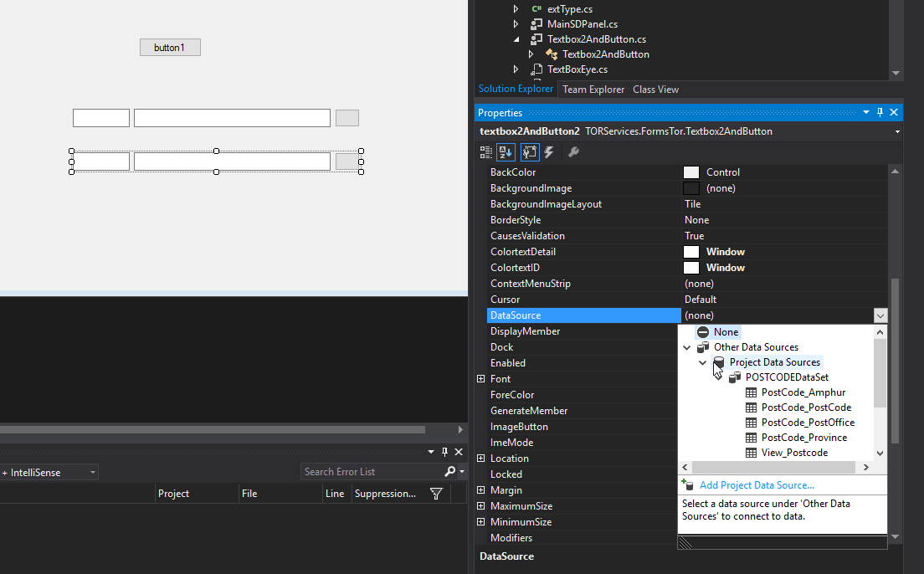924x574 pixels.
Task: Switch to the Team Explorer tab
Action: [x=593, y=90]
